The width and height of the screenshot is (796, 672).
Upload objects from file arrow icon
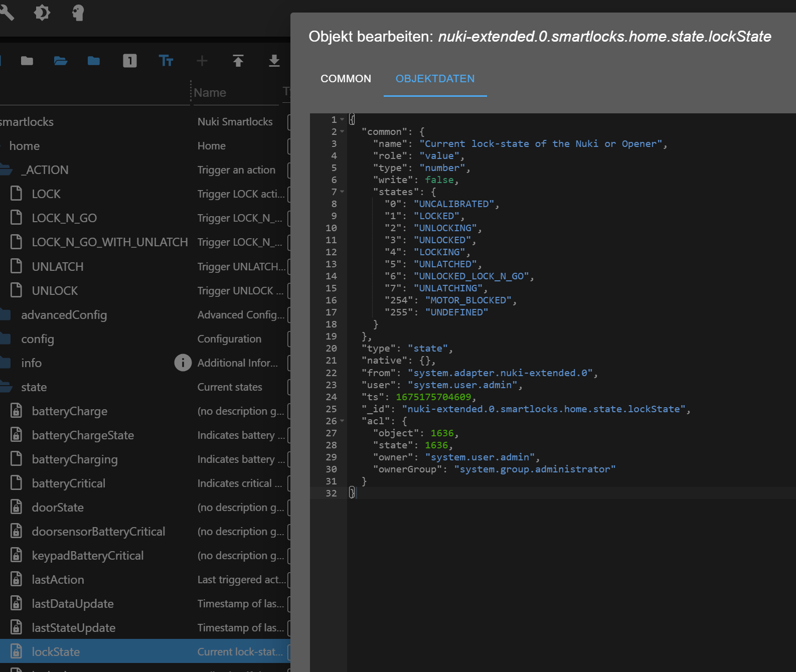238,61
